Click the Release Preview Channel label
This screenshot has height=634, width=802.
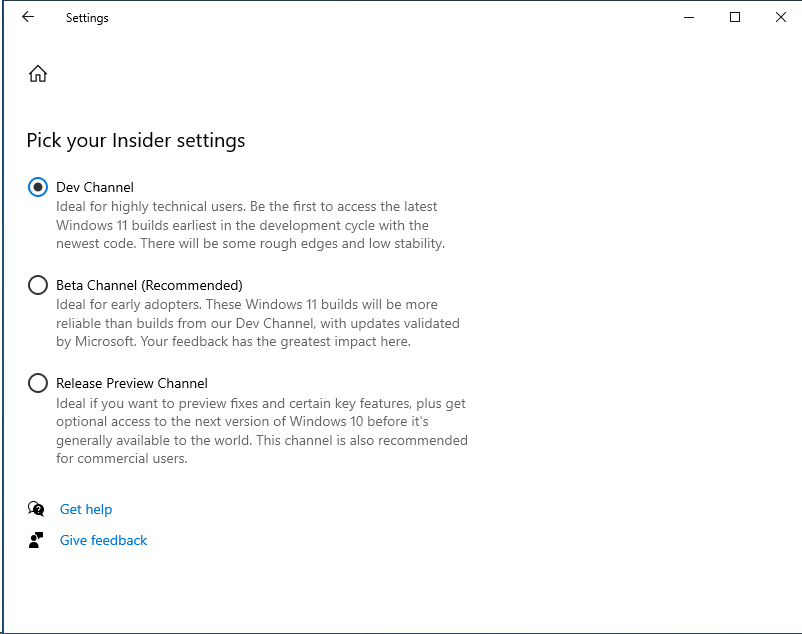[132, 383]
